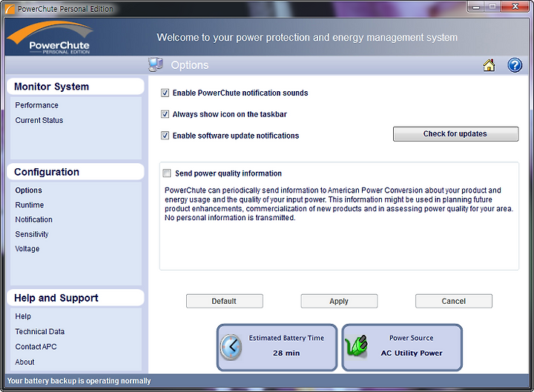The width and height of the screenshot is (534, 392).
Task: Minimize the PowerChute window
Action: pyautogui.click(x=475, y=7)
